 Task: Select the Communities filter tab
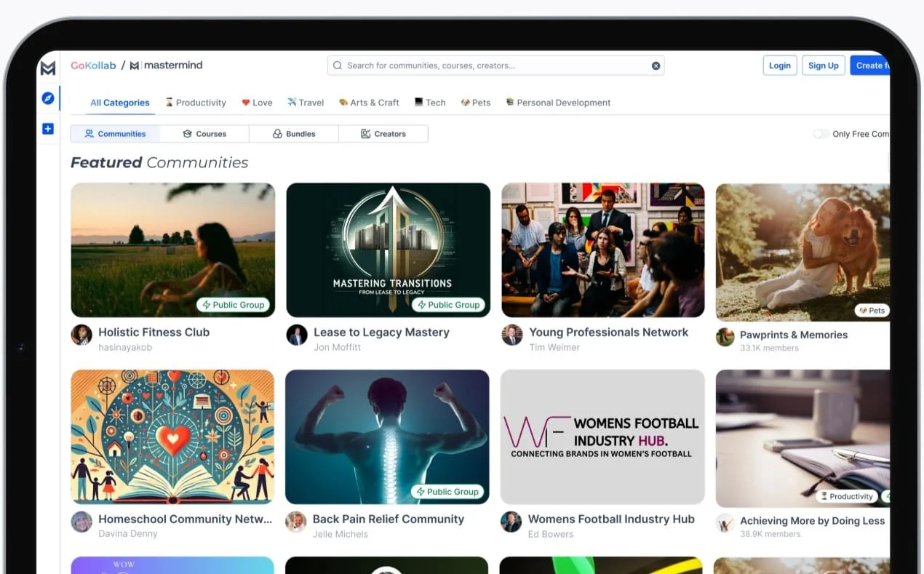click(115, 134)
